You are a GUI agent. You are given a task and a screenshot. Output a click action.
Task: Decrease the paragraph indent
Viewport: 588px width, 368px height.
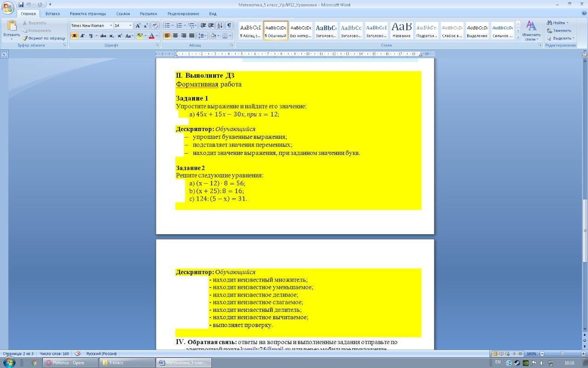(203, 26)
